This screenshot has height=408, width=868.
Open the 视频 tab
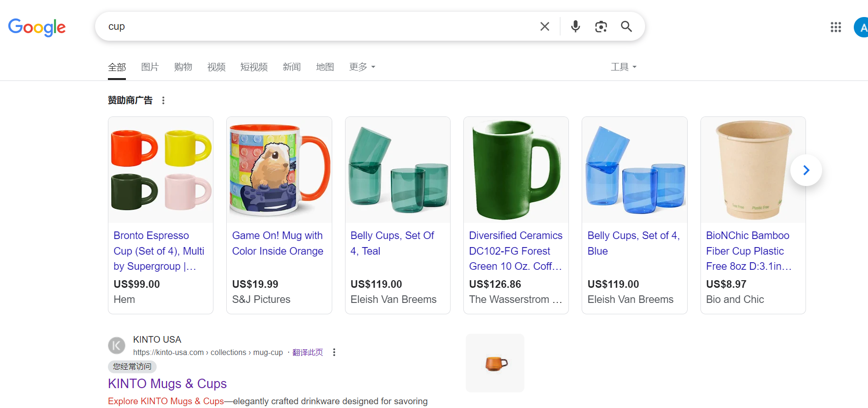216,67
